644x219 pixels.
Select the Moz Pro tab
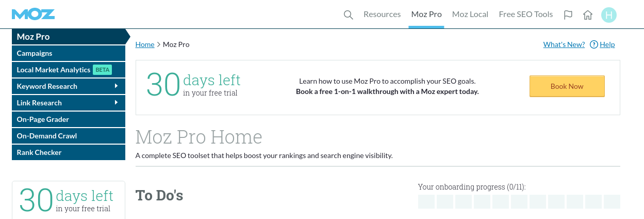pos(426,14)
